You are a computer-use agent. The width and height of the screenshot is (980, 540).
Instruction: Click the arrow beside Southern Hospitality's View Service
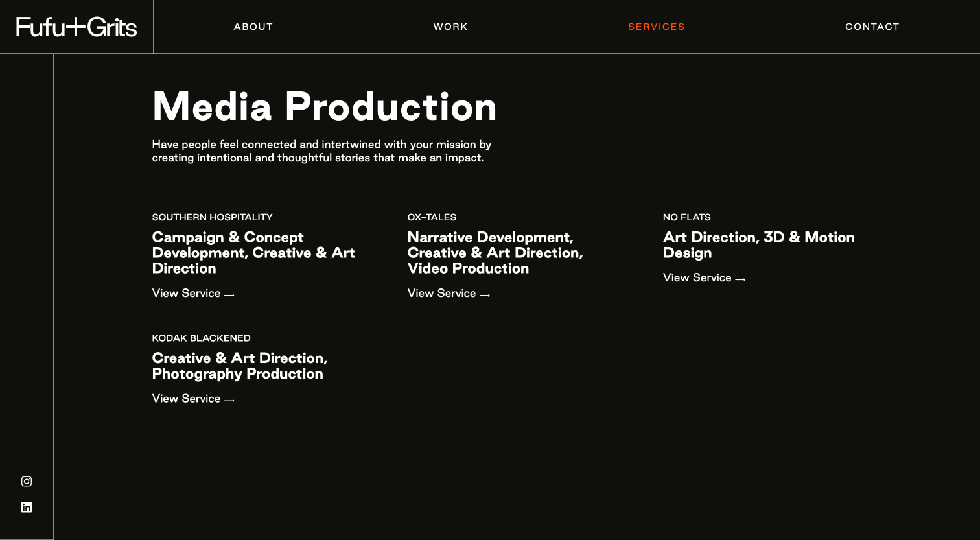229,294
